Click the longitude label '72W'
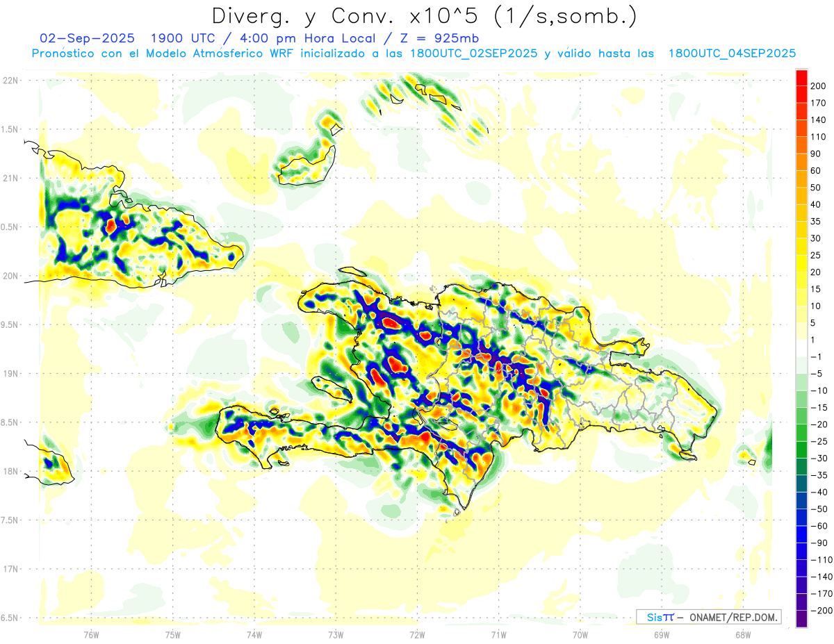Image resolution: width=834 pixels, height=644 pixels. [x=417, y=634]
